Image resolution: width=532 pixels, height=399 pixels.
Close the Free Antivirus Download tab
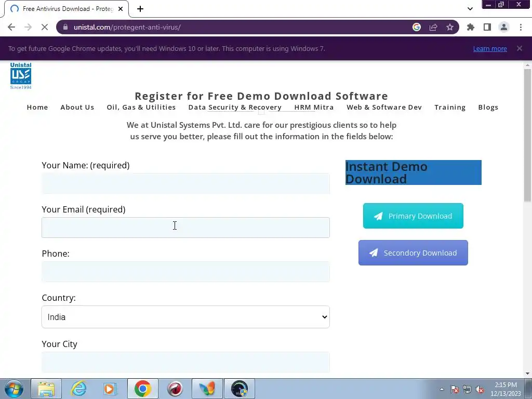tap(121, 9)
